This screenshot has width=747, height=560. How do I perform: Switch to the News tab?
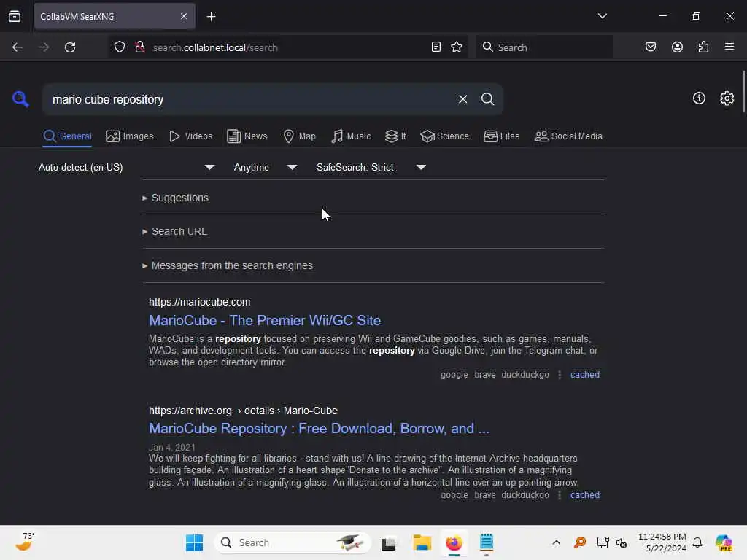[x=247, y=136]
